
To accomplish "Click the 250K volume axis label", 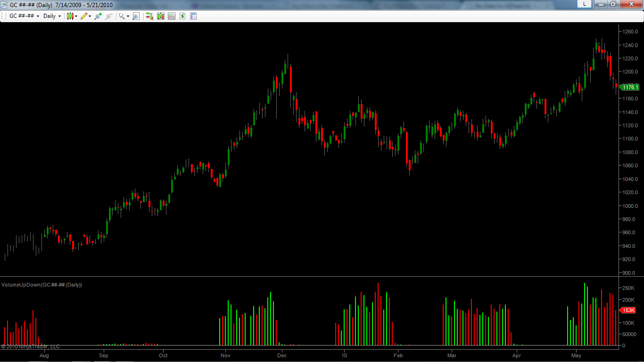I will point(629,288).
